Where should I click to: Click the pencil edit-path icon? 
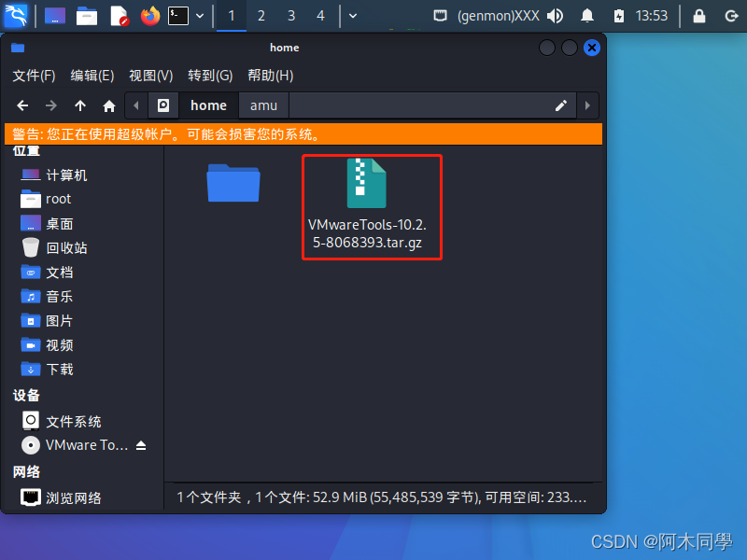tap(561, 105)
